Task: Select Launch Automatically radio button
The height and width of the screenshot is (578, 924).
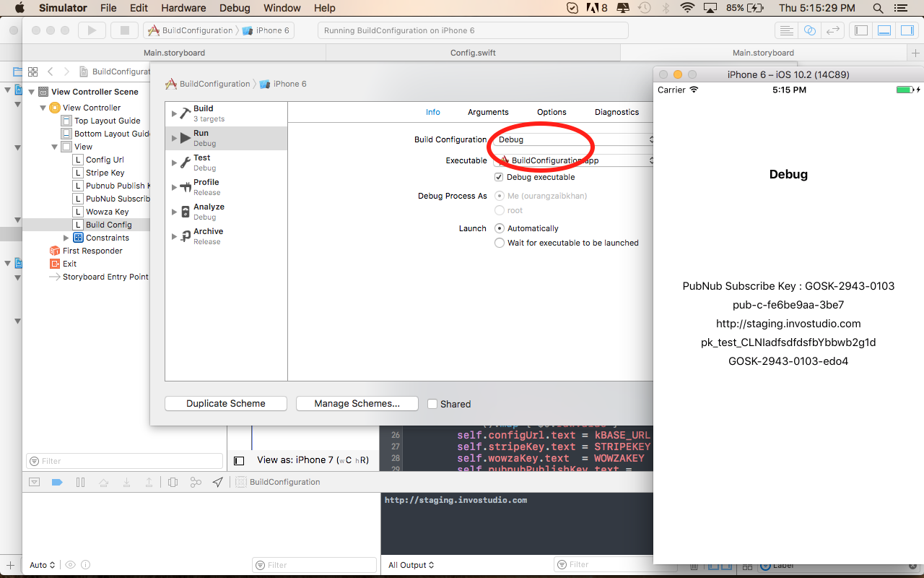Action: (x=500, y=228)
